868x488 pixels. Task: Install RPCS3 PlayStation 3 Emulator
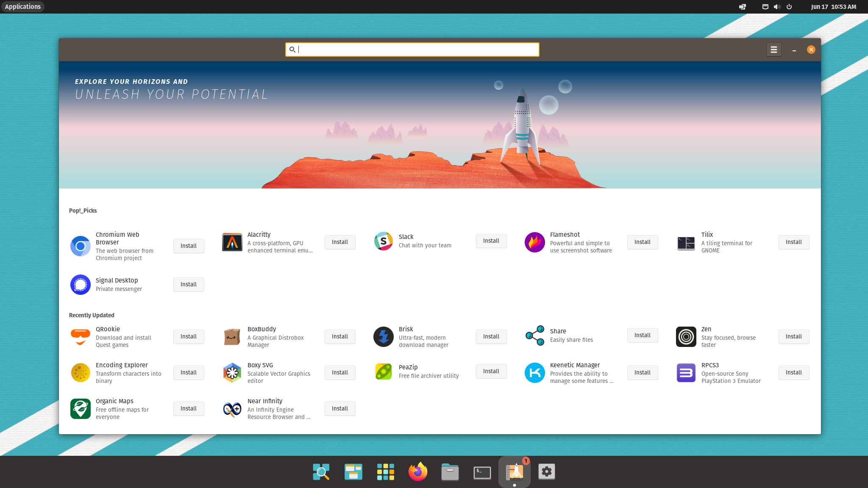point(794,373)
